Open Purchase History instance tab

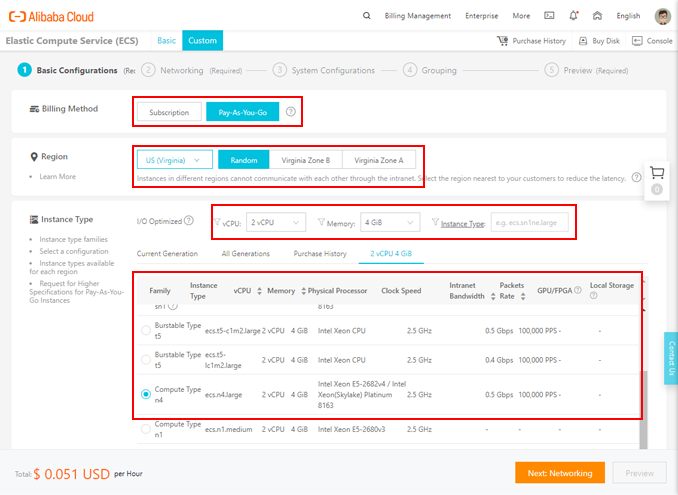point(320,254)
